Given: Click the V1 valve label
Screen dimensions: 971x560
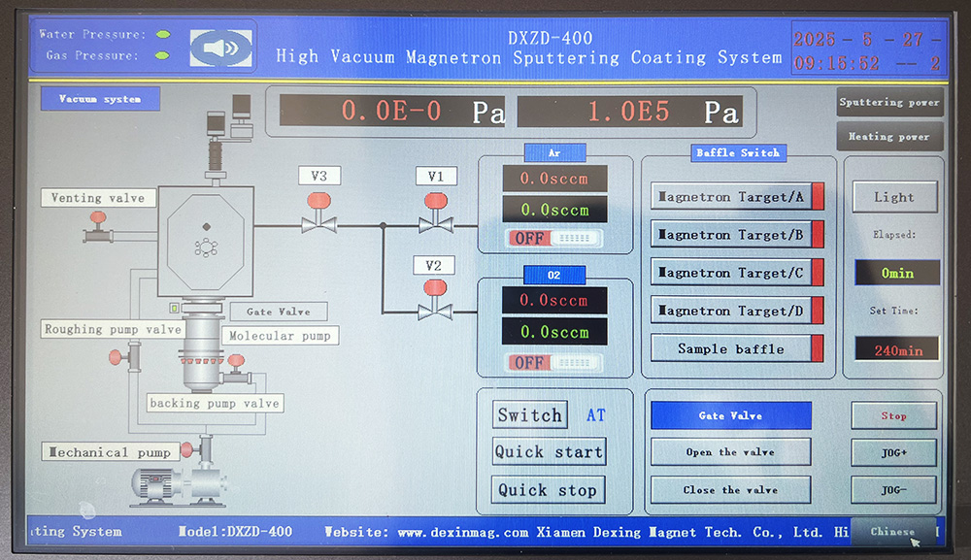Looking at the screenshot, I should pyautogui.click(x=436, y=177).
